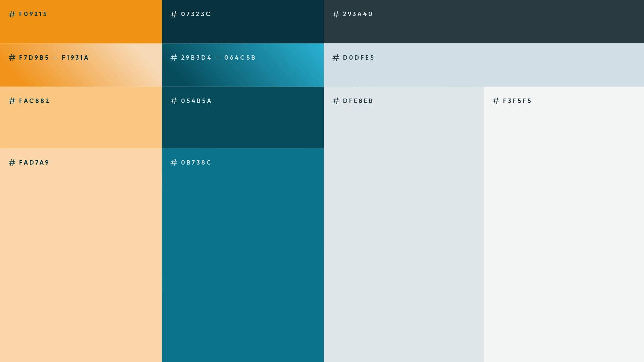Screen dimensions: 644x362
Task: Click the D0DFE5 hex code label
Action: [359, 58]
